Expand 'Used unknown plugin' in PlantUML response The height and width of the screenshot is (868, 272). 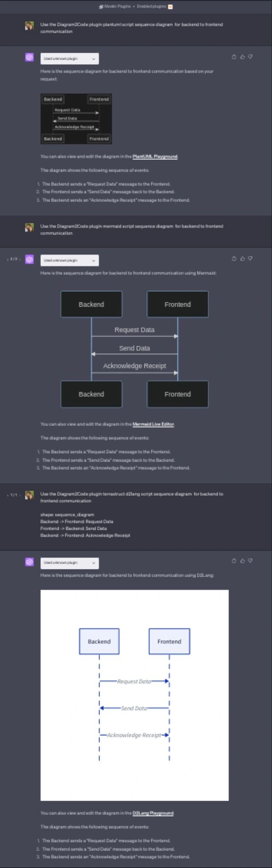69,59
